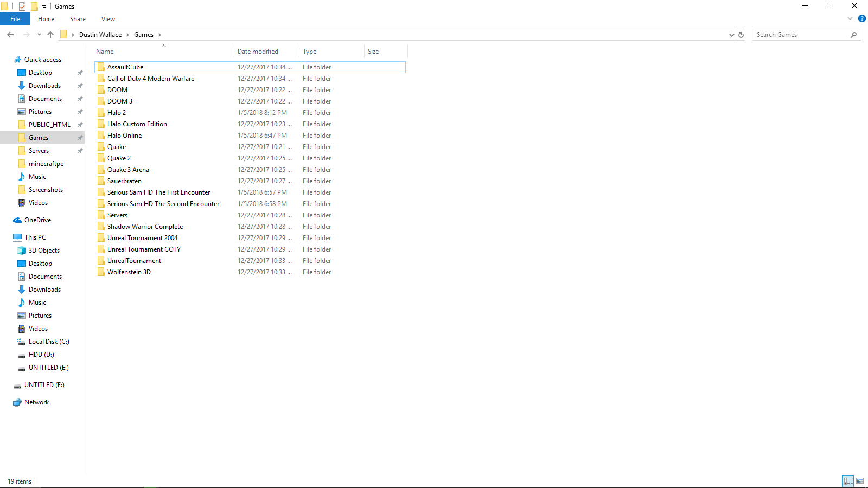This screenshot has height=488, width=868.
Task: Click the Back navigation arrow
Action: click(x=10, y=35)
